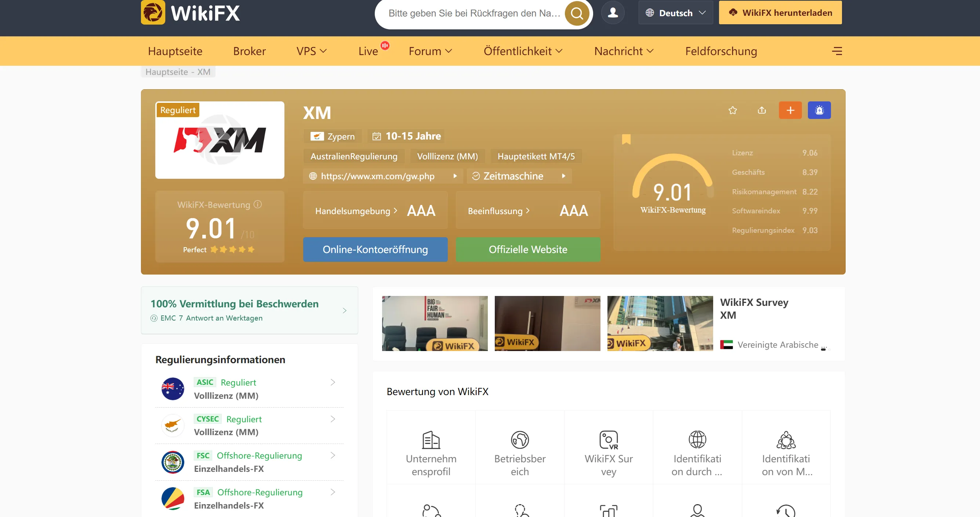The image size is (980, 517).
Task: Click the ASIC Australian flag icon
Action: [173, 389]
